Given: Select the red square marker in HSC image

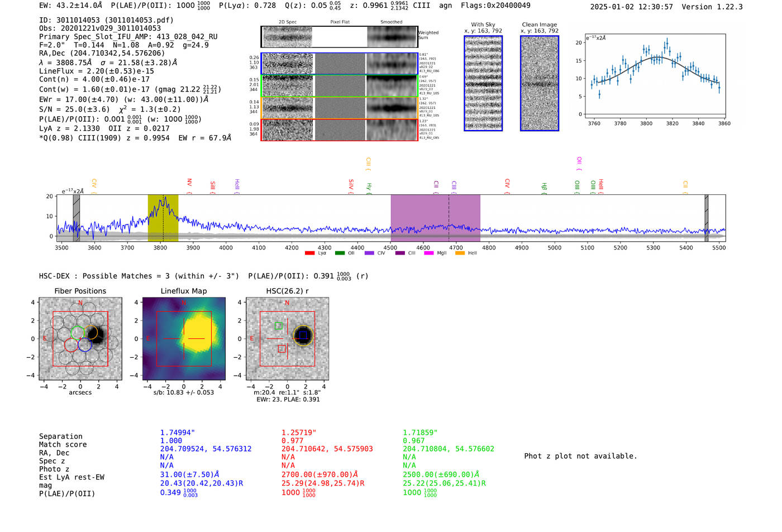Looking at the screenshot, I should coord(282,349).
